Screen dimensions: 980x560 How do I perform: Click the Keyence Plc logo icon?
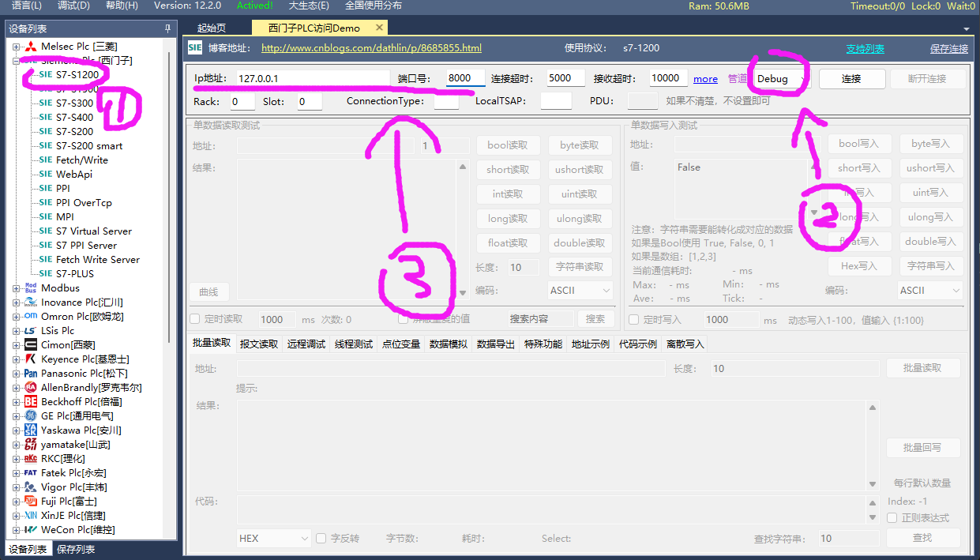pyautogui.click(x=31, y=359)
